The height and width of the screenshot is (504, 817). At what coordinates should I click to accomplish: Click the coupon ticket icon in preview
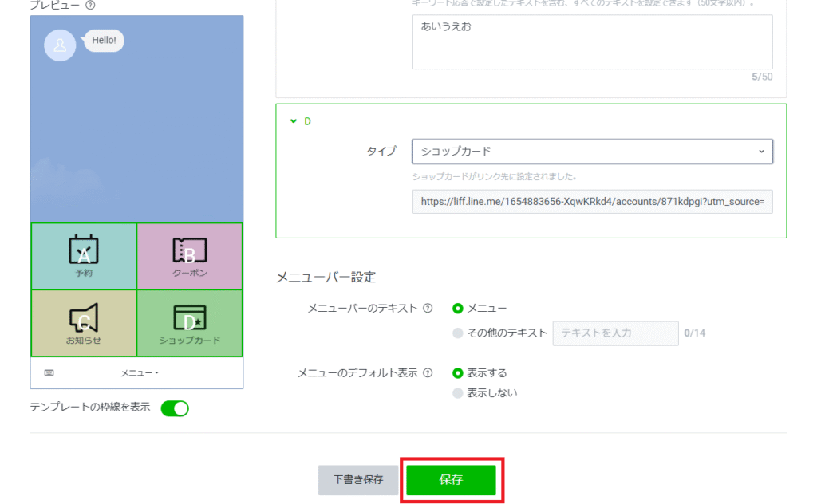pyautogui.click(x=189, y=250)
